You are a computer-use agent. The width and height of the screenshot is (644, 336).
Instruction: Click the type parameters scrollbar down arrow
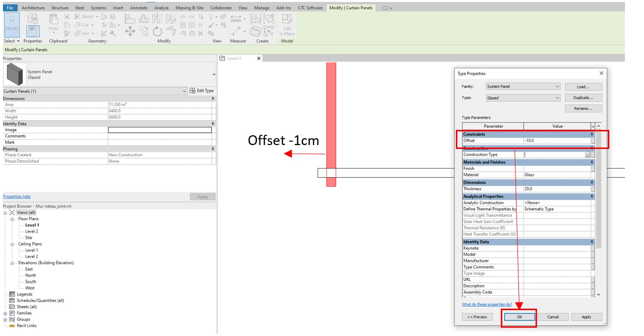tap(599, 294)
